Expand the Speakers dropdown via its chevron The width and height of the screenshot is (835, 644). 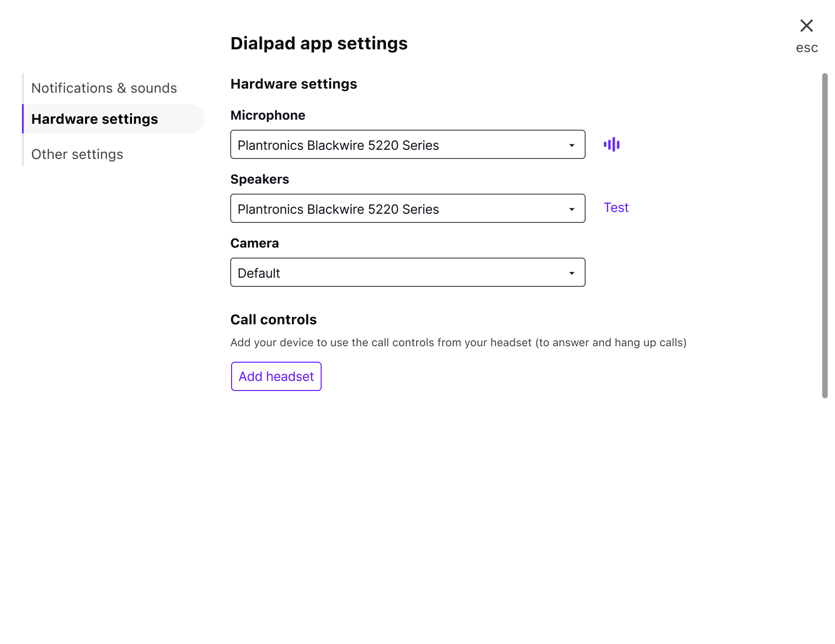pyautogui.click(x=572, y=209)
